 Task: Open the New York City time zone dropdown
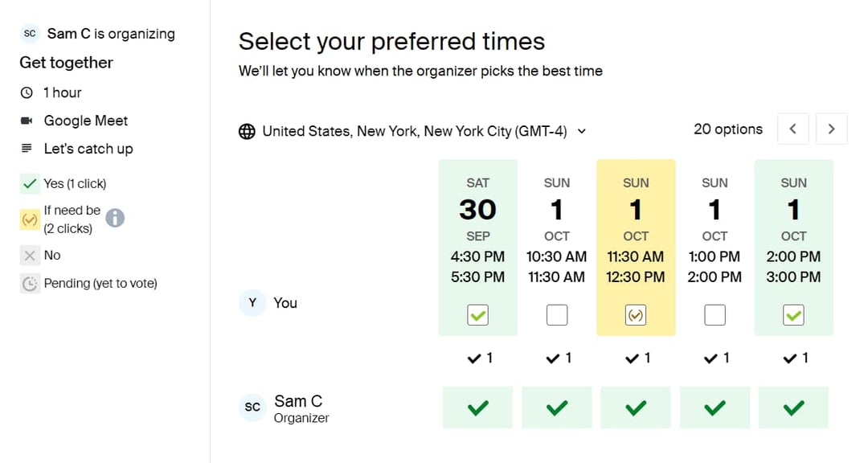[x=412, y=131]
